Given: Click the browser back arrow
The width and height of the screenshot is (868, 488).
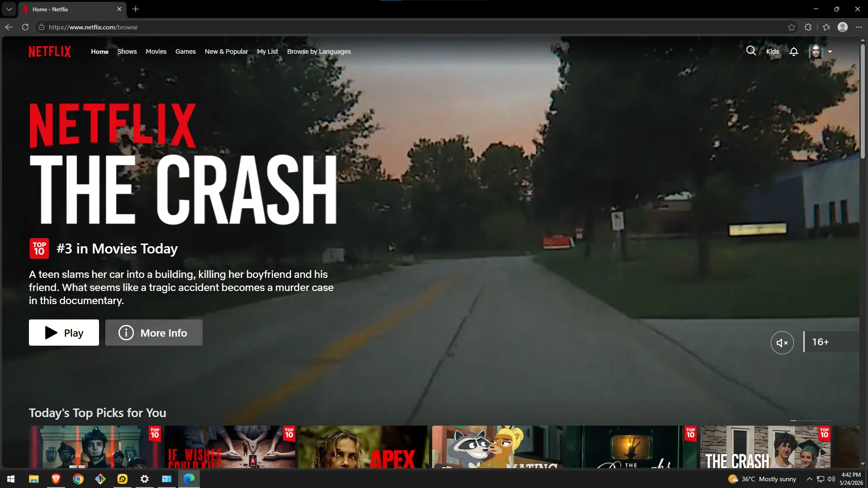Looking at the screenshot, I should click(x=9, y=27).
